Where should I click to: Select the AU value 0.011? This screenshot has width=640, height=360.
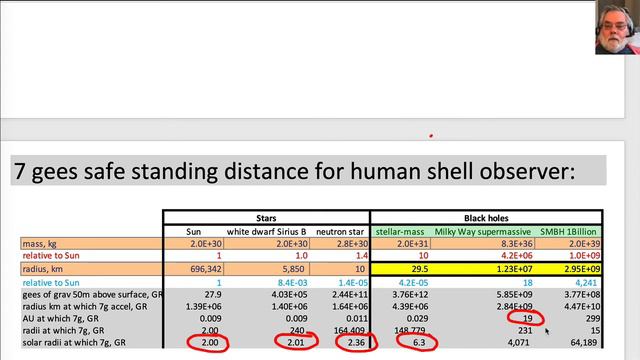358,318
